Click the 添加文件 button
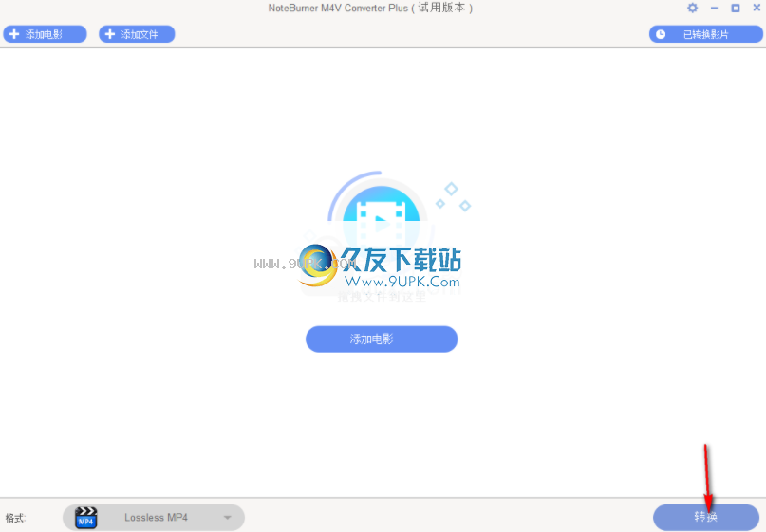 137,34
